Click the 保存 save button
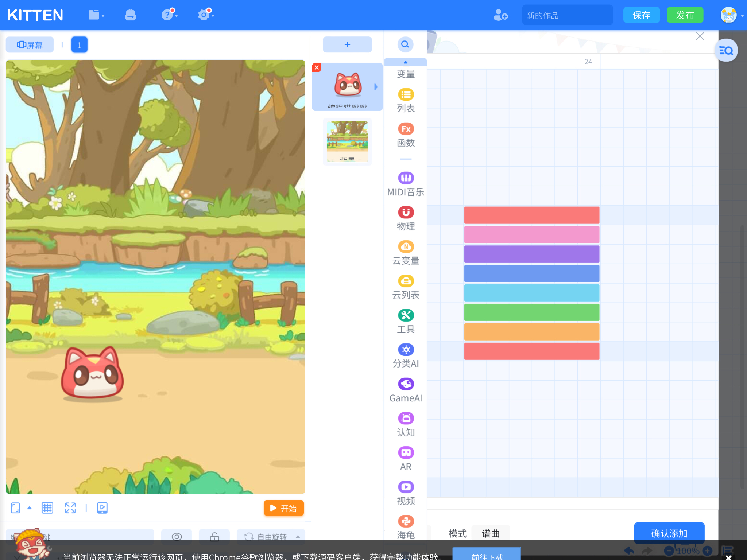This screenshot has width=747, height=560. point(641,15)
